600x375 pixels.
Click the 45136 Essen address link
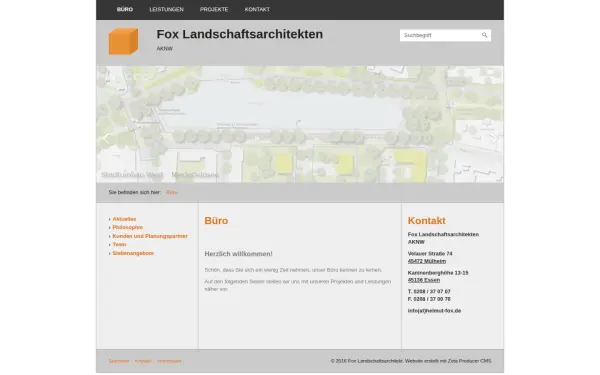[424, 280]
